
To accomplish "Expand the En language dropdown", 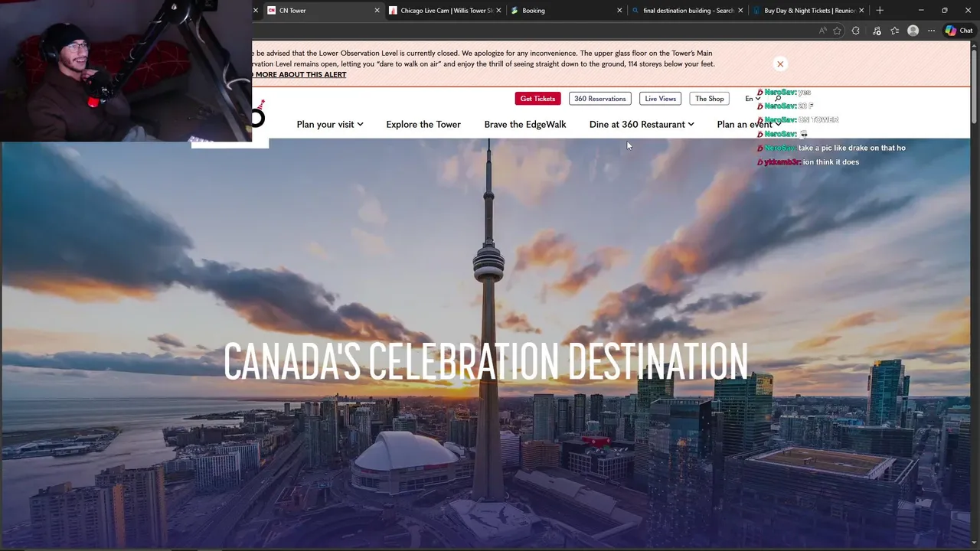I will (753, 98).
